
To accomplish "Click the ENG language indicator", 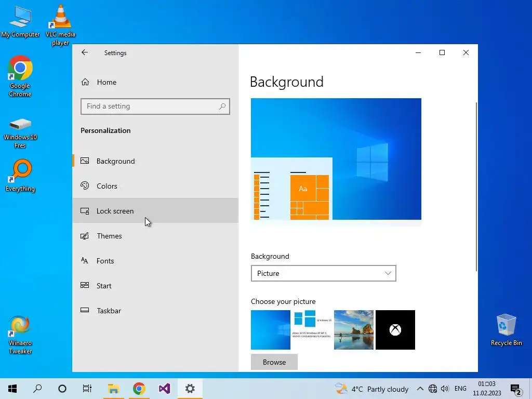I will point(460,389).
